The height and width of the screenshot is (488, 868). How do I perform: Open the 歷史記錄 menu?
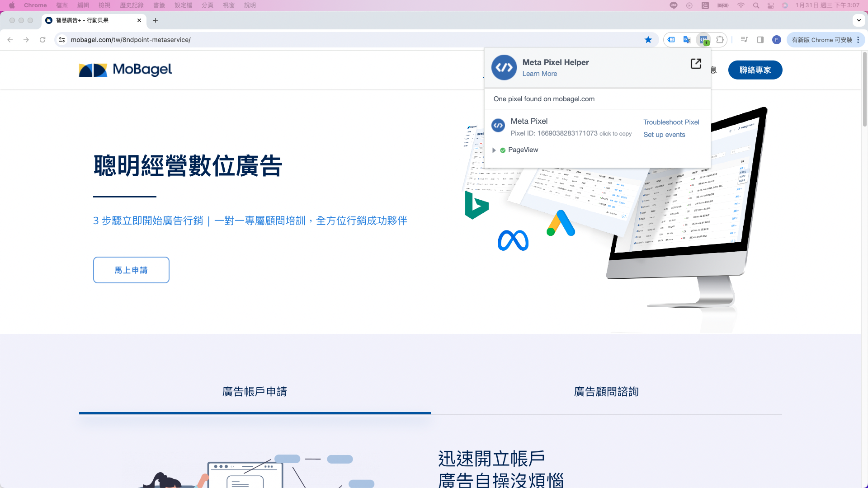[132, 5]
